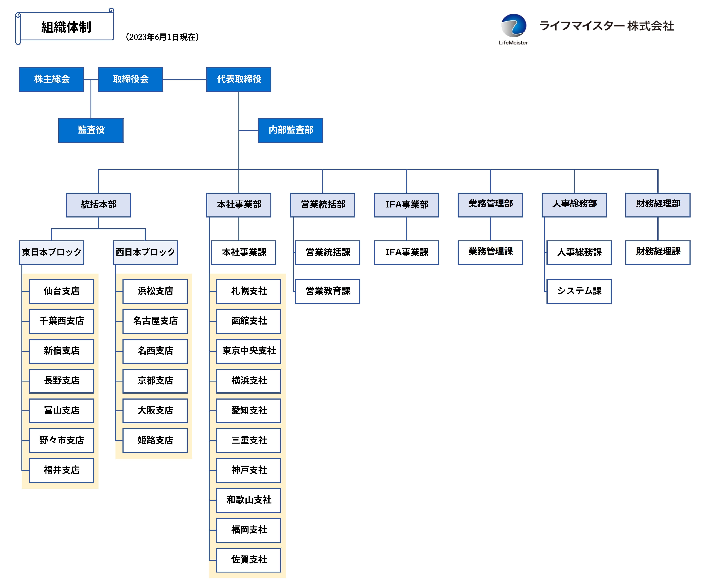Pick the 愛知支社 office box
Screen dimensions: 709x588
click(x=249, y=411)
